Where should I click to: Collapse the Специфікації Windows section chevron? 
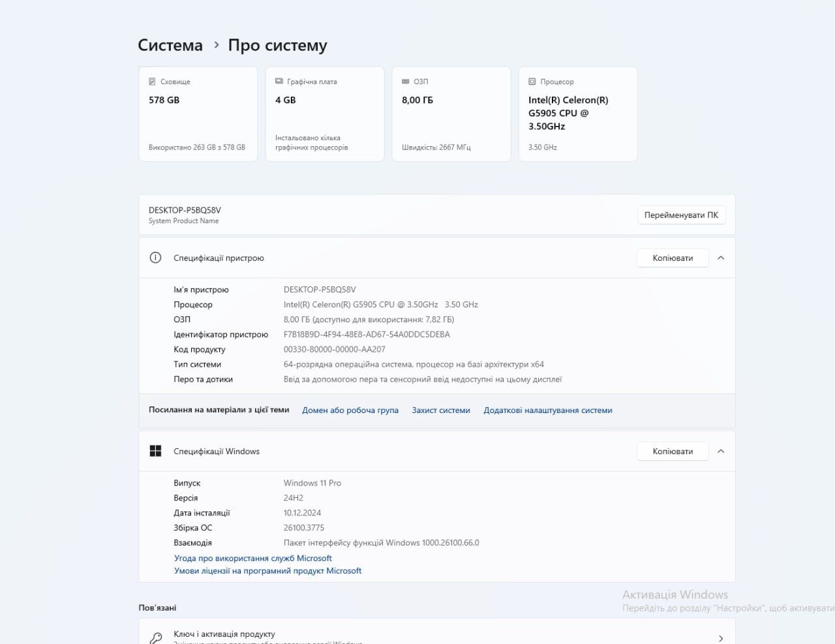(x=721, y=451)
